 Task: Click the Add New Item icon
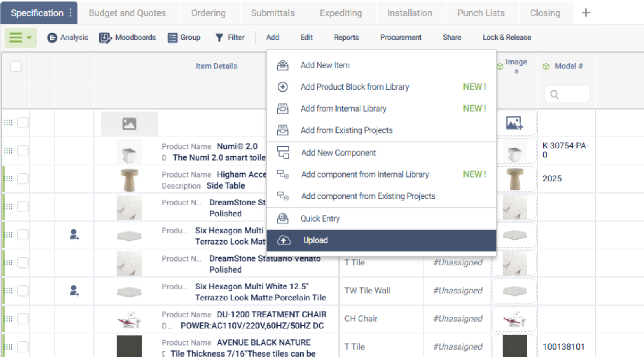tap(283, 65)
